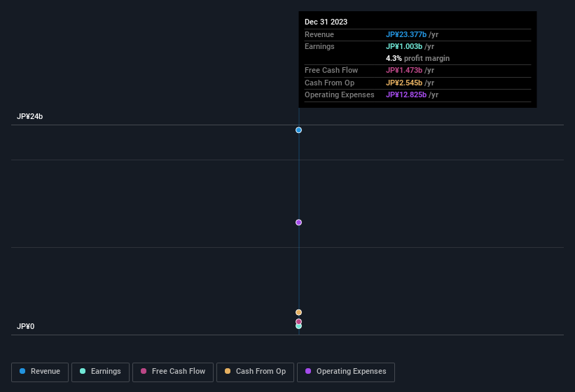Select the teal Earnings data point
Image resolution: width=575 pixels, height=392 pixels.
(298, 326)
